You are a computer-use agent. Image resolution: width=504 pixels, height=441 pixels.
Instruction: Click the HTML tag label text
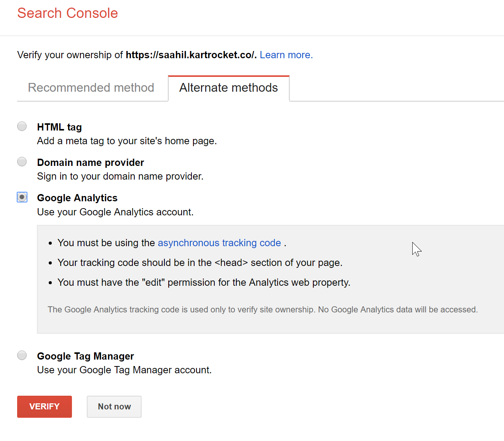[x=59, y=127]
